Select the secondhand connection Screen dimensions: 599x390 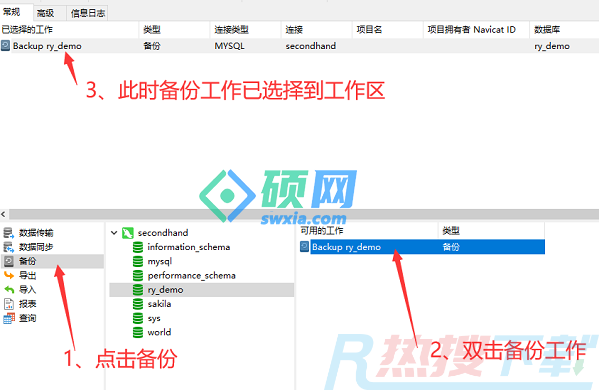tap(163, 233)
